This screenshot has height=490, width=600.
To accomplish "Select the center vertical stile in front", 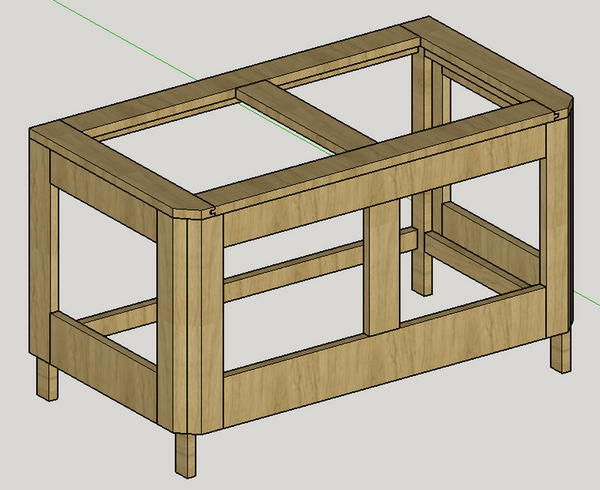I will pos(381,270).
